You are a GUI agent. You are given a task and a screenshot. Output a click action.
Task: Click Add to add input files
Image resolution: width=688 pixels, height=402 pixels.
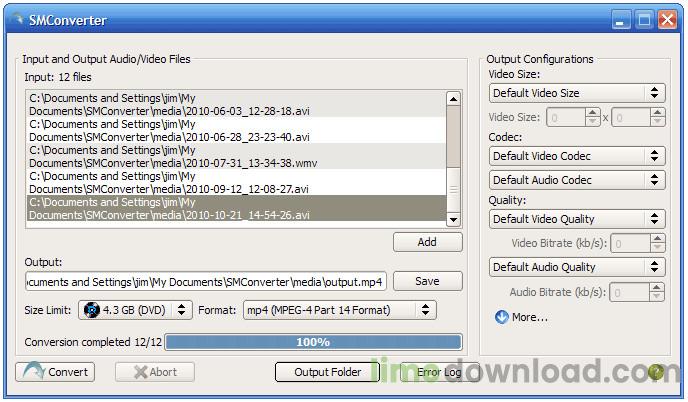coord(427,242)
